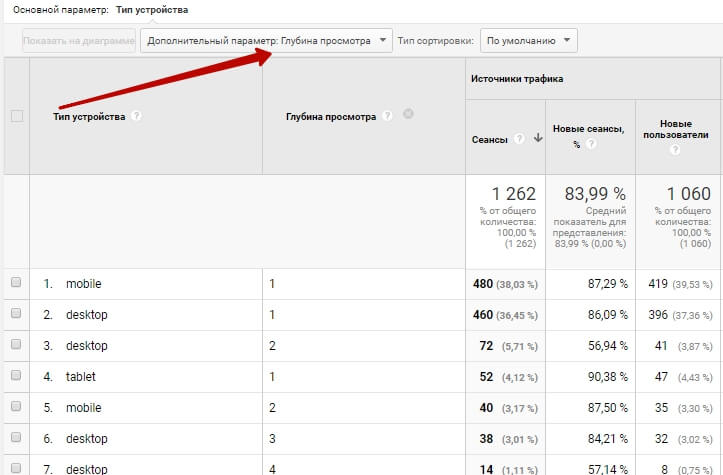
Task: Open the По умолчанию sort type dropdown
Action: click(528, 41)
